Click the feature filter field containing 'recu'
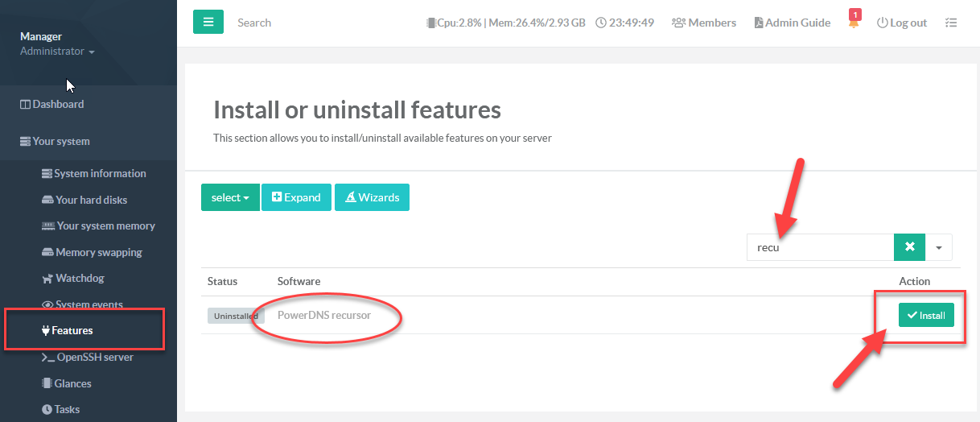 point(820,247)
